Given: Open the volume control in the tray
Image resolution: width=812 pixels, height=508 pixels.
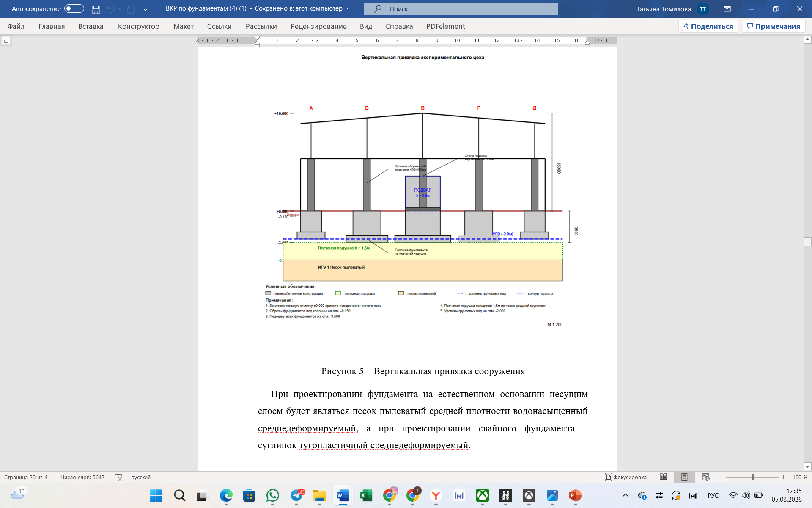Looking at the screenshot, I should 746,495.
